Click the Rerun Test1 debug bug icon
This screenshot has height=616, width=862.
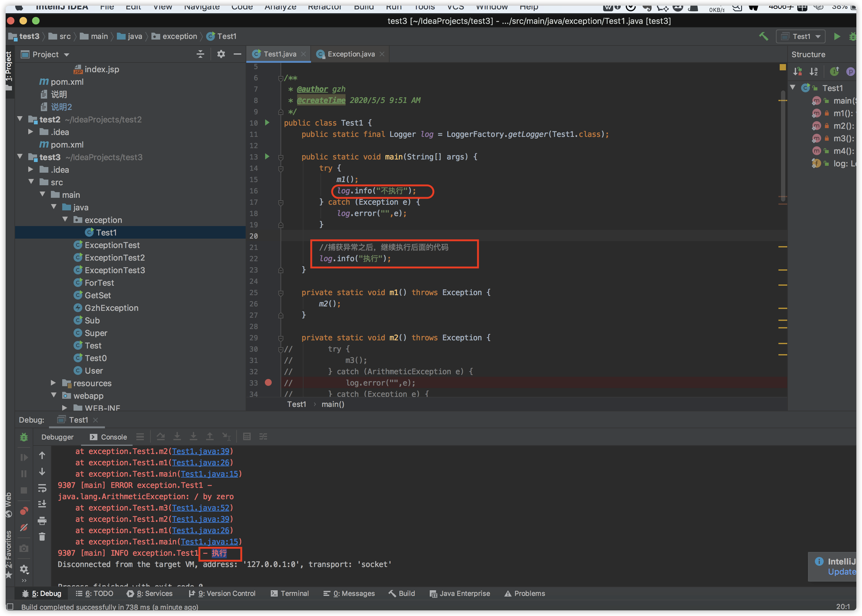(x=24, y=437)
